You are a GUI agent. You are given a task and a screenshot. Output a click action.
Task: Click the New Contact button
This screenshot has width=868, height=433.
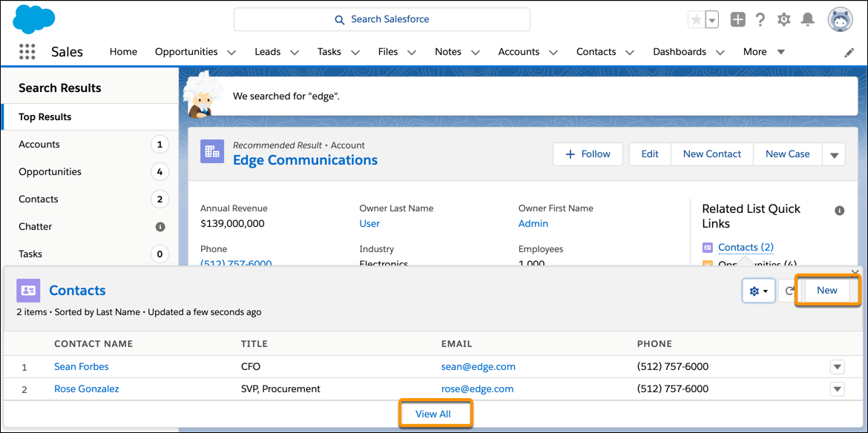[712, 154]
